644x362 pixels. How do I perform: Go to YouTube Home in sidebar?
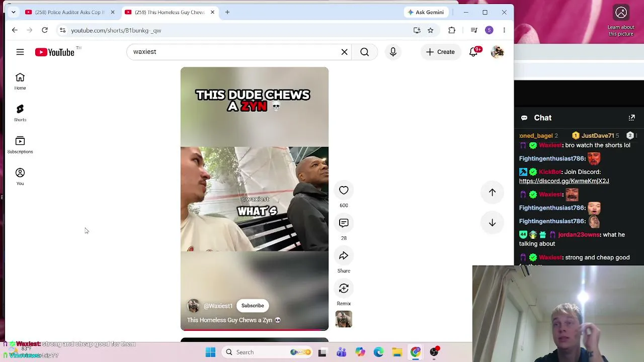[20, 81]
